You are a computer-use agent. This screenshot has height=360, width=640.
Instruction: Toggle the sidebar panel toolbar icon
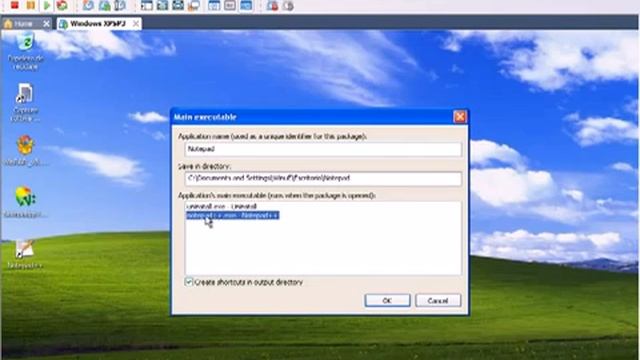pyautogui.click(x=147, y=5)
